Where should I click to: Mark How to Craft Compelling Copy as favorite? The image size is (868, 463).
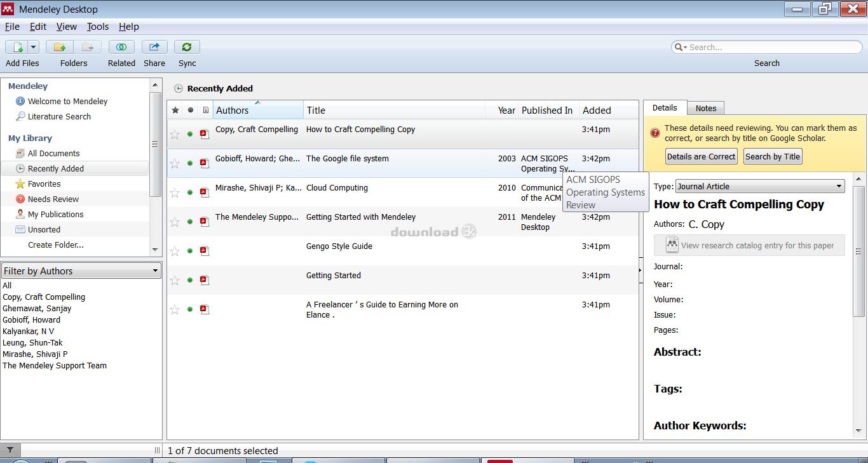[175, 133]
